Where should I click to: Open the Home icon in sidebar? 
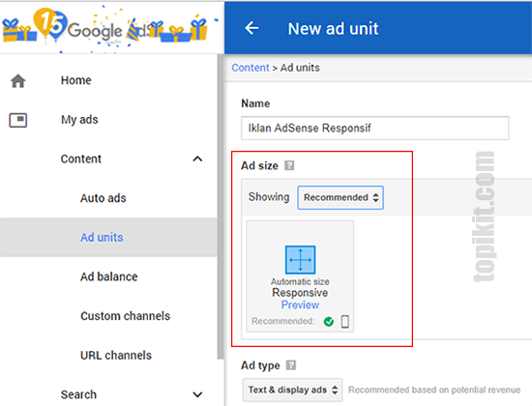click(18, 81)
